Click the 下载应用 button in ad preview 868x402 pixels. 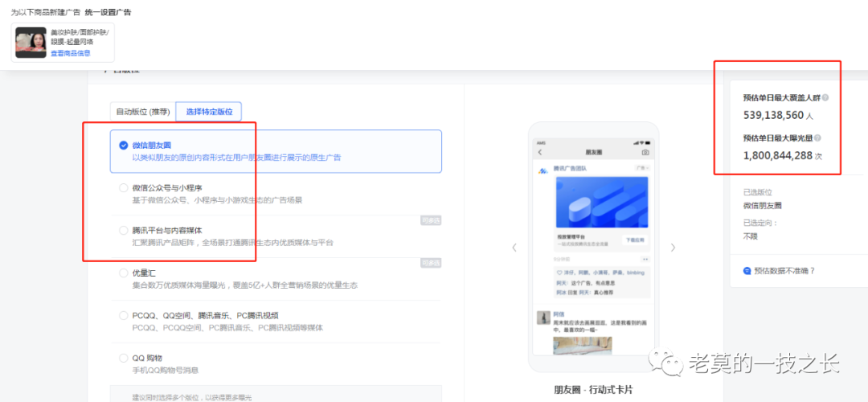coord(636,240)
